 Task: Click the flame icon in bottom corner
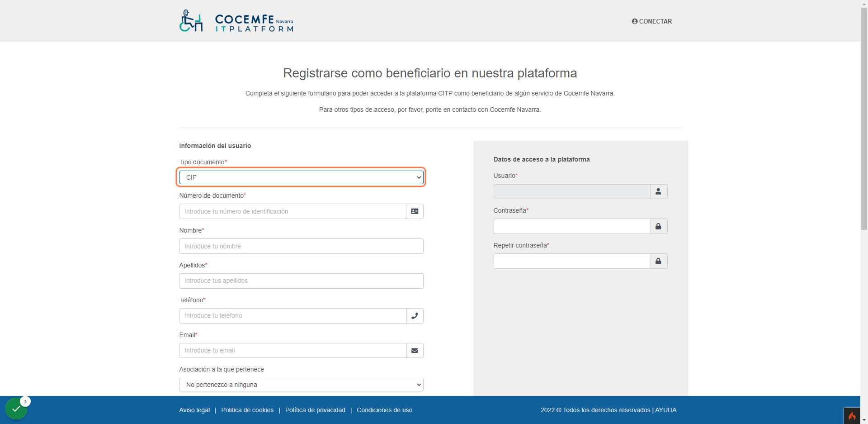pos(852,416)
